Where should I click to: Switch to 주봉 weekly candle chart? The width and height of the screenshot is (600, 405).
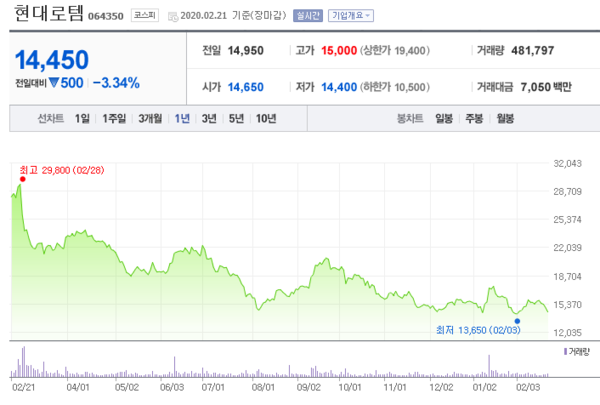click(x=474, y=118)
